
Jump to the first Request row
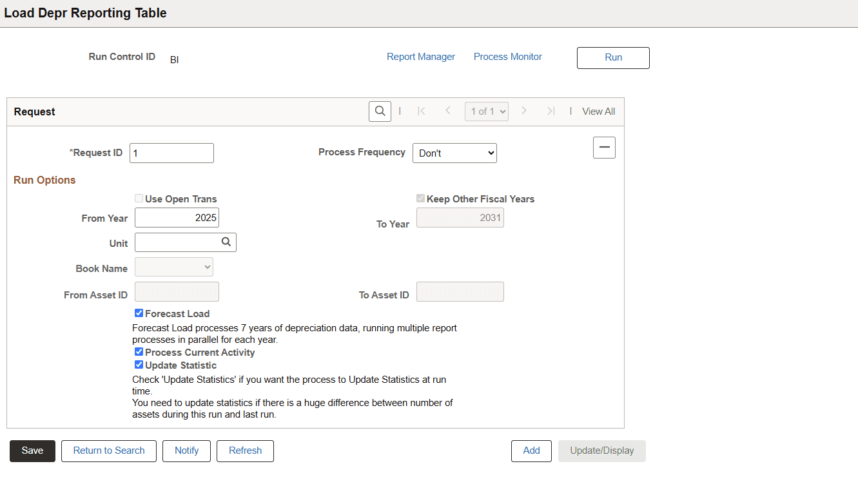click(422, 111)
